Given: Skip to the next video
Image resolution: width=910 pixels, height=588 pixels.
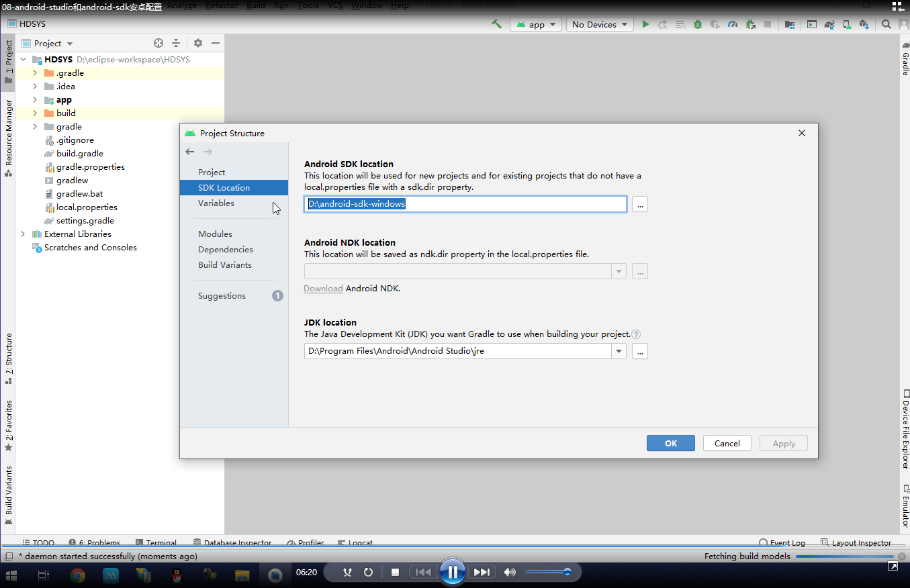Looking at the screenshot, I should (x=482, y=572).
